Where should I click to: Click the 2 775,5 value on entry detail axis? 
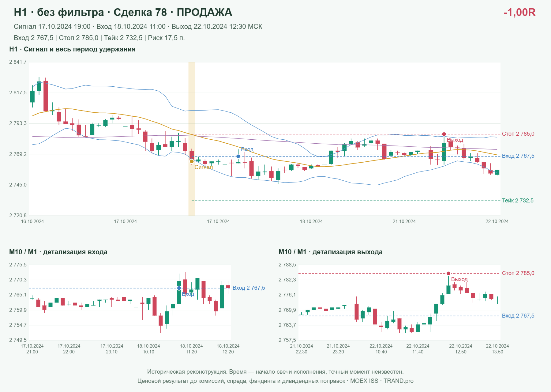point(18,265)
